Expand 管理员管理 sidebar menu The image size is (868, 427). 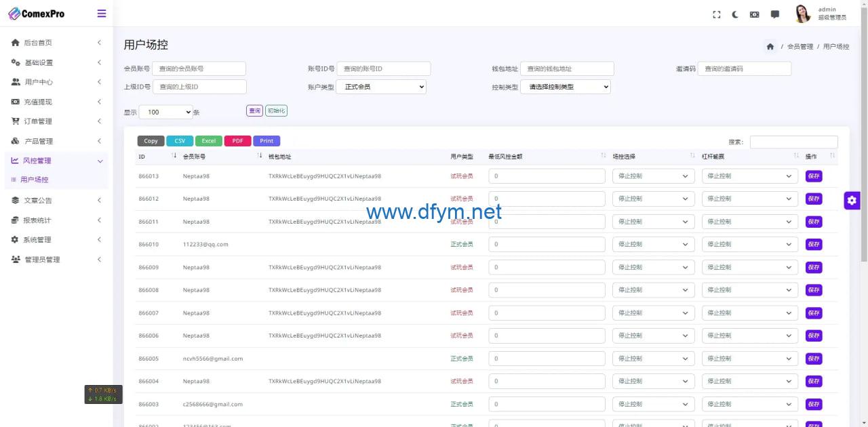[56, 260]
